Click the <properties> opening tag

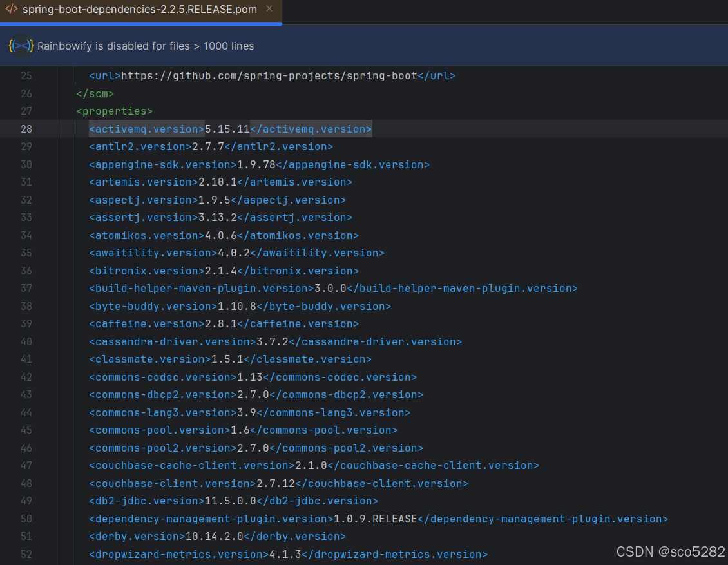point(114,111)
